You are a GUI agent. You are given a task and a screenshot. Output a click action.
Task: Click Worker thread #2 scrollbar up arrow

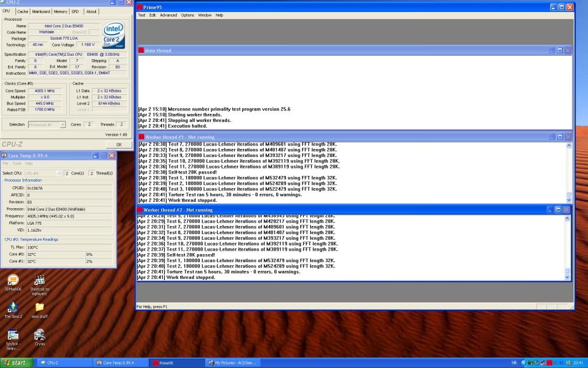pyautogui.click(x=567, y=218)
